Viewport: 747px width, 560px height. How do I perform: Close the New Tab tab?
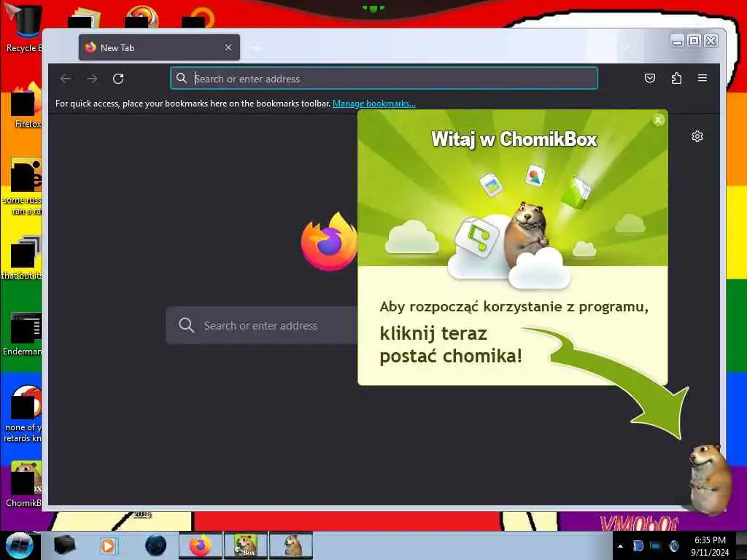click(228, 47)
